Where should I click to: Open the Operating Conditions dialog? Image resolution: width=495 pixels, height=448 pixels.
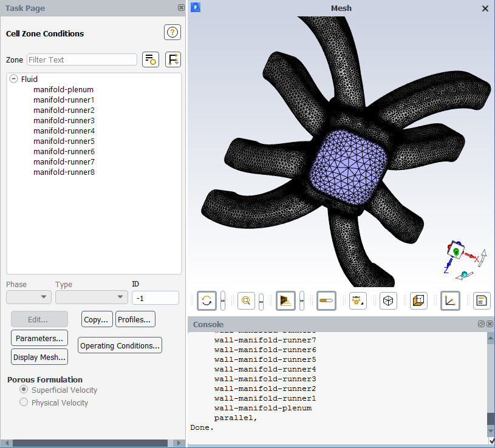[x=119, y=345]
